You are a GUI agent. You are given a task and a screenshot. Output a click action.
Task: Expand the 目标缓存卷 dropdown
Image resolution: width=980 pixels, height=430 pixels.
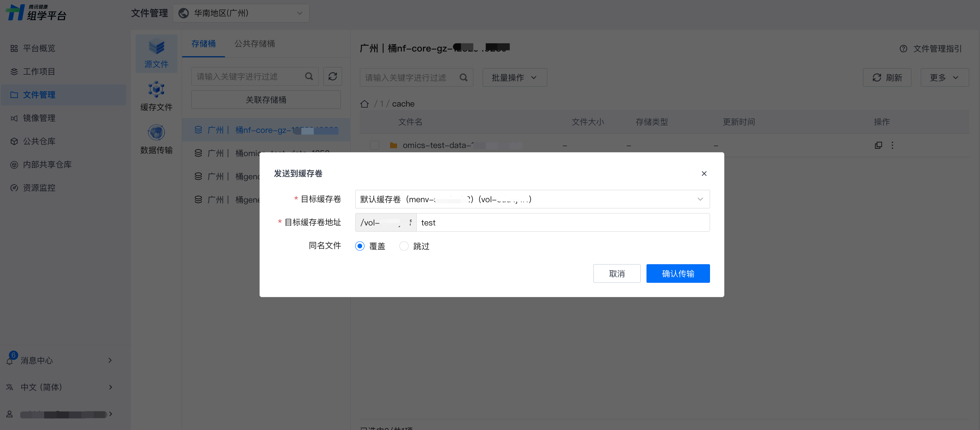[x=532, y=199]
